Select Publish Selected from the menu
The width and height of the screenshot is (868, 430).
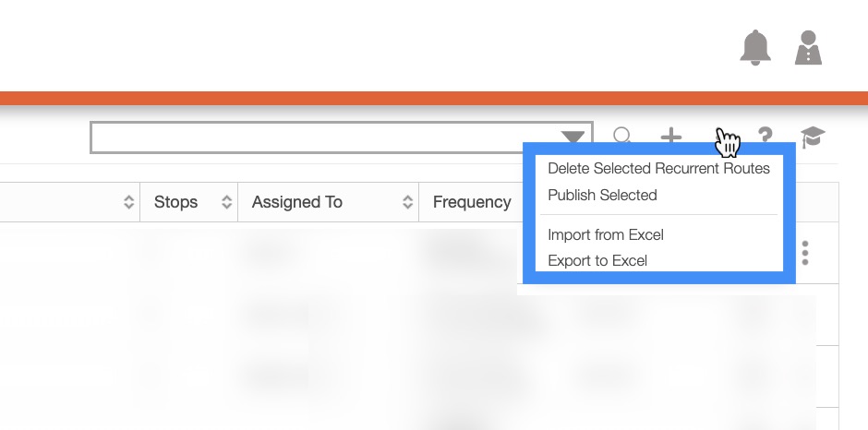point(602,195)
